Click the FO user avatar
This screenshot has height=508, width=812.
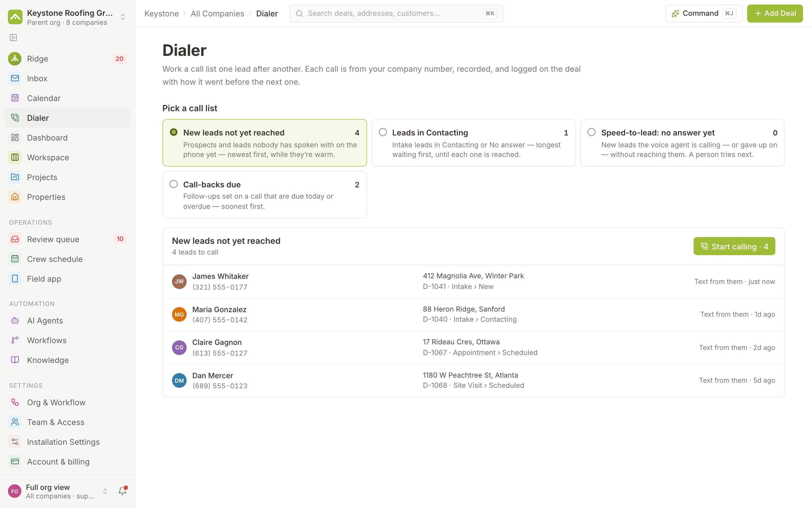14,491
